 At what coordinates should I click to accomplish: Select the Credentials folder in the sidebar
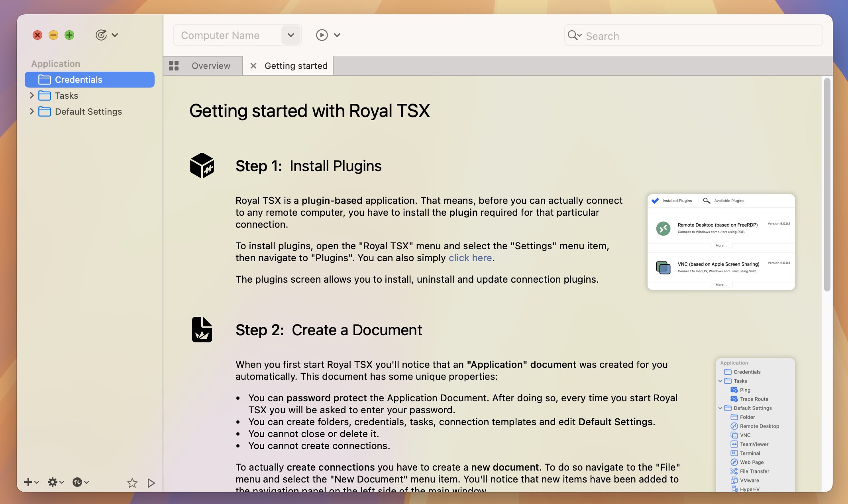tap(90, 80)
